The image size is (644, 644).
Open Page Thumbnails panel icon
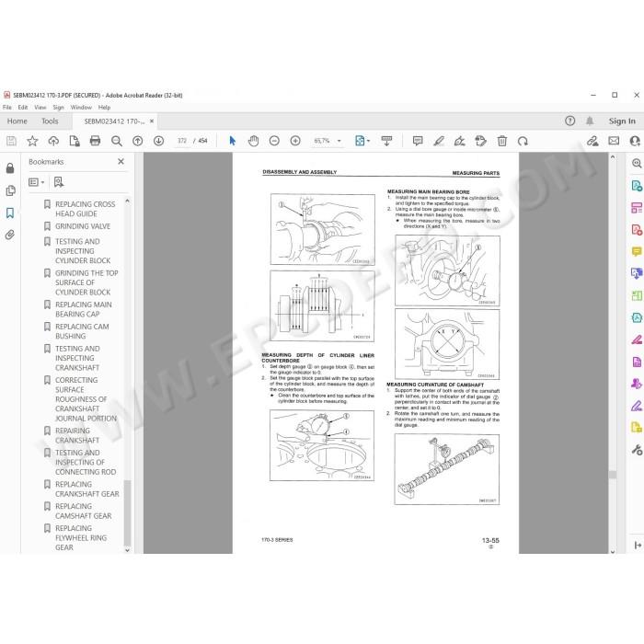(10, 190)
